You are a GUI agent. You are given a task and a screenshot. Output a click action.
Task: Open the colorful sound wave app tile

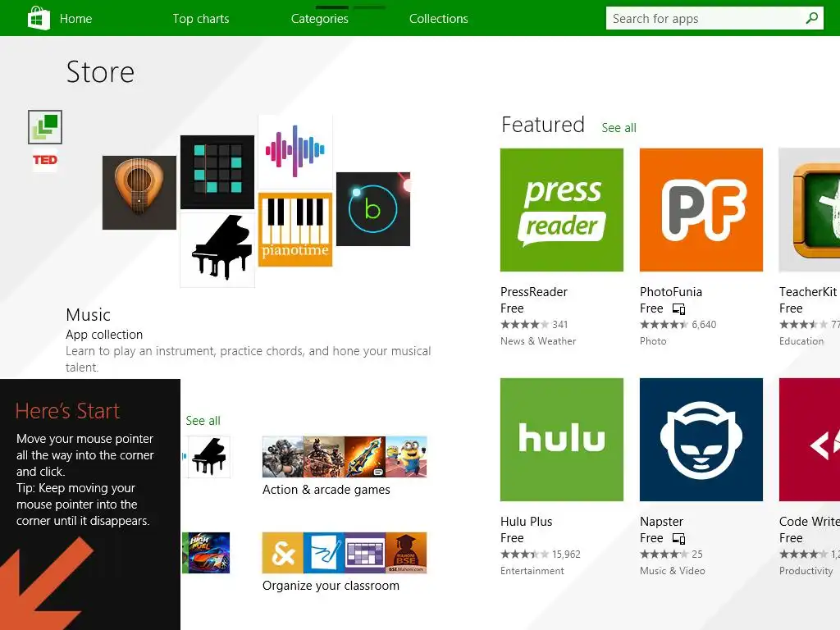(x=295, y=151)
